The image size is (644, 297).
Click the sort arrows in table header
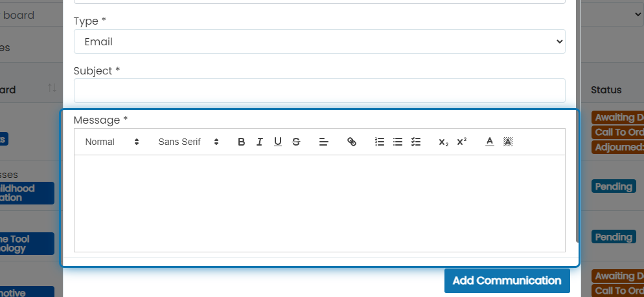(x=52, y=88)
